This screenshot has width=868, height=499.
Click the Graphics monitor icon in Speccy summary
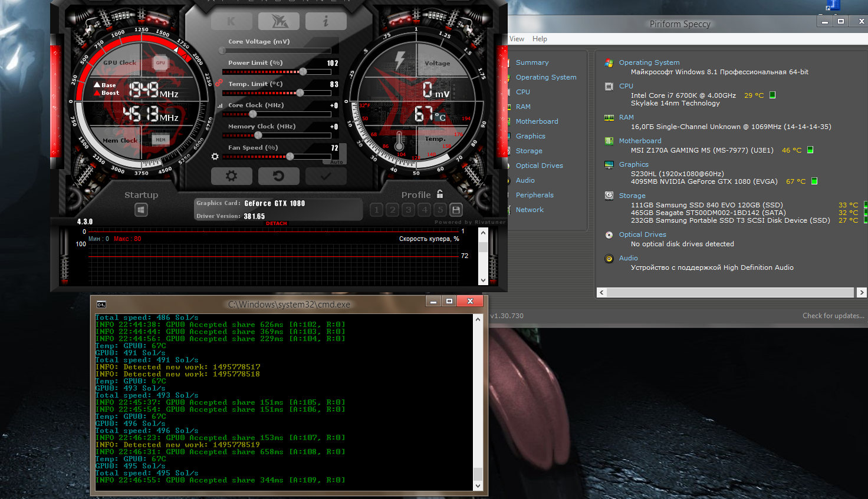pos(609,164)
